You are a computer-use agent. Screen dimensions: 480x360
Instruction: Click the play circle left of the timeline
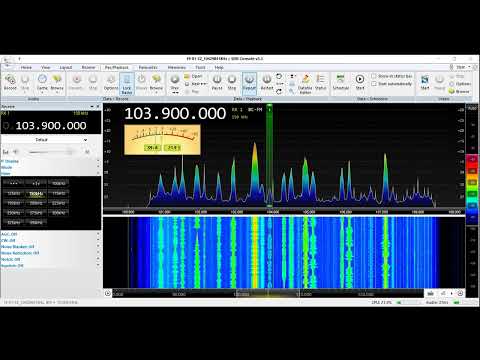(x=108, y=293)
